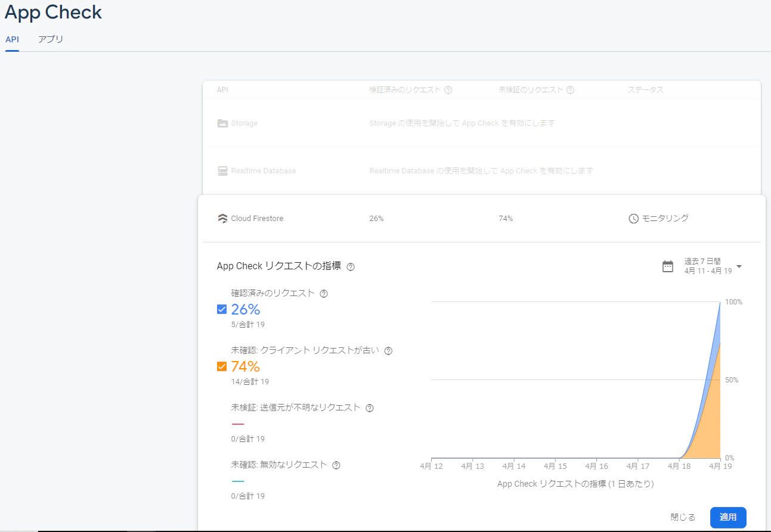Uncheck the orange 74% outdated client checkbox
771x532 pixels.
coord(222,366)
